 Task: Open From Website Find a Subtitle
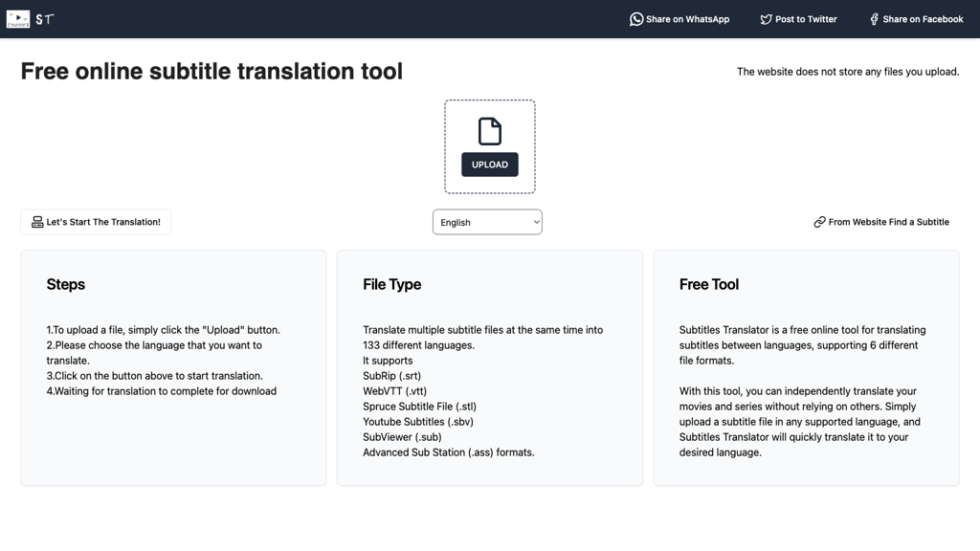881,221
